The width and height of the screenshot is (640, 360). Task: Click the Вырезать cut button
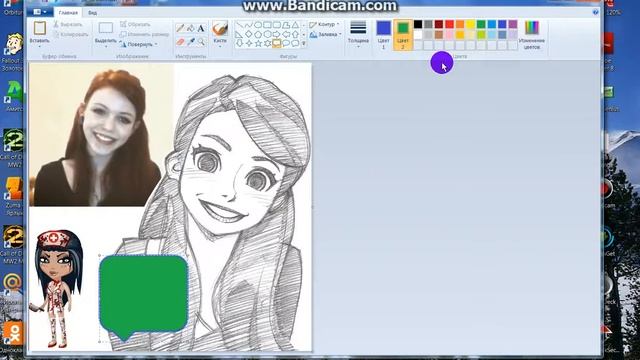pyautogui.click(x=68, y=24)
